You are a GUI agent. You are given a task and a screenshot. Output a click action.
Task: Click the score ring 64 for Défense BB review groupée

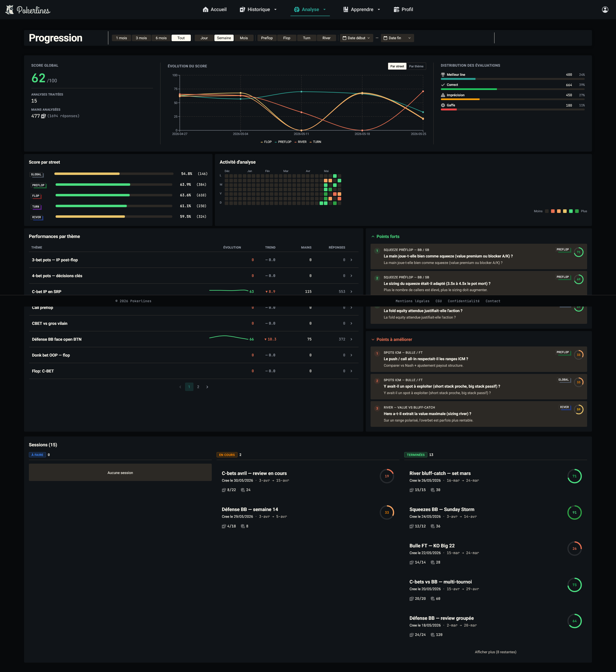click(x=574, y=621)
